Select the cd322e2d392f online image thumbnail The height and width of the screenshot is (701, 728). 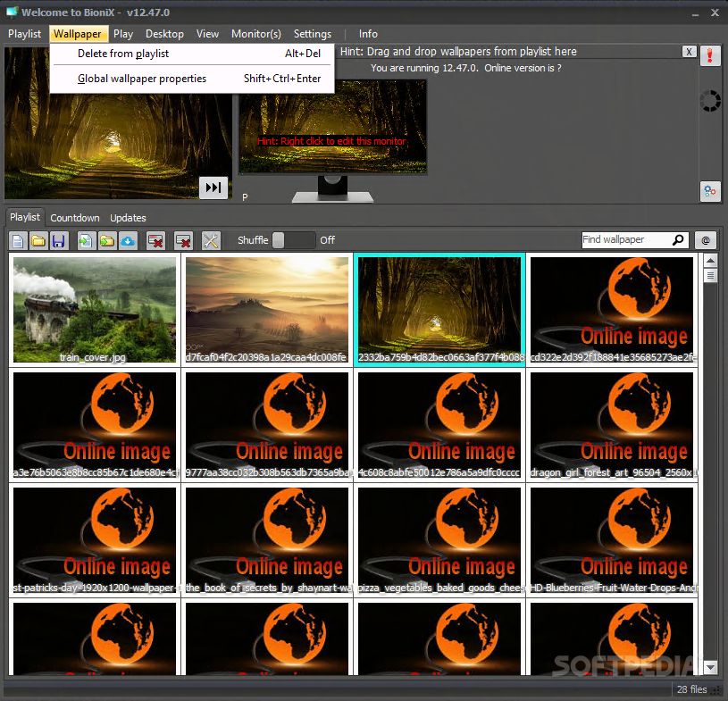[612, 310]
